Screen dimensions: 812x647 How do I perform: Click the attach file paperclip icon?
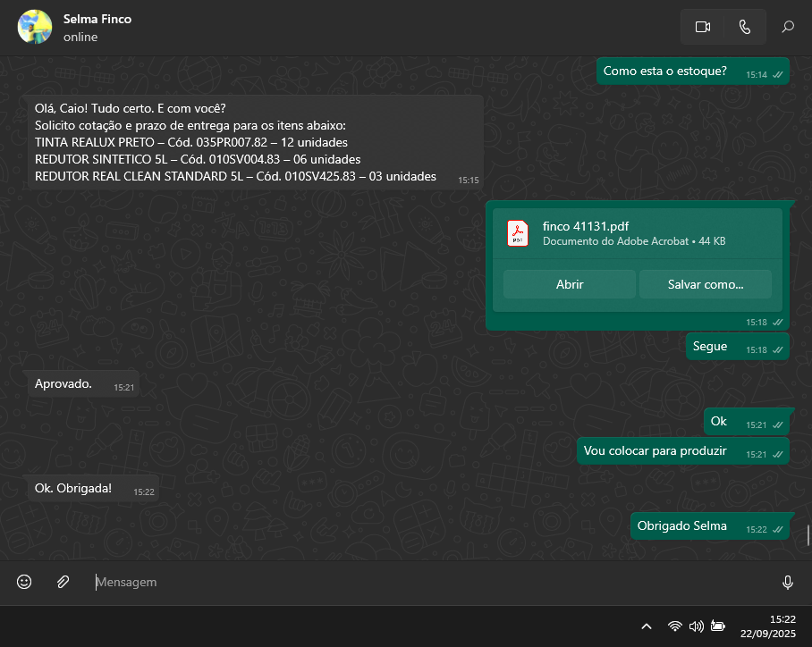click(63, 582)
